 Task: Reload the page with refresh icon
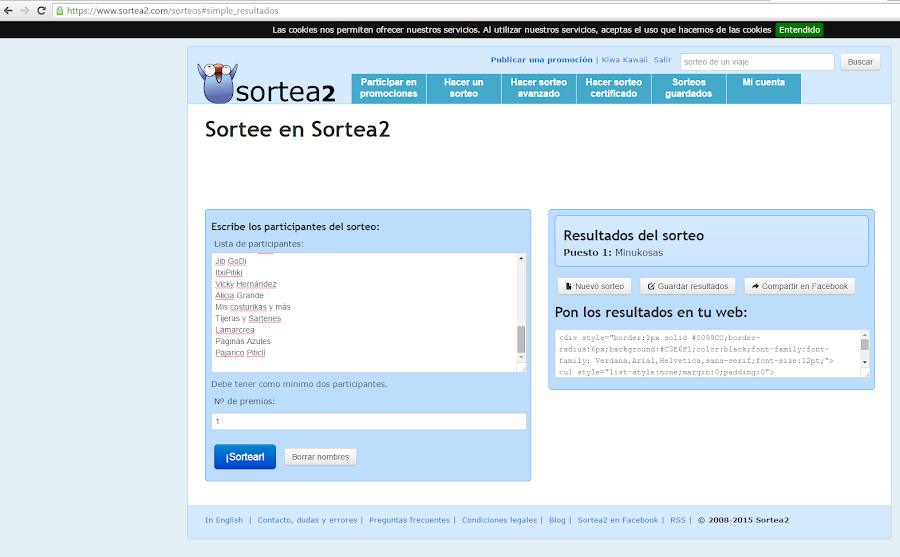(41, 10)
